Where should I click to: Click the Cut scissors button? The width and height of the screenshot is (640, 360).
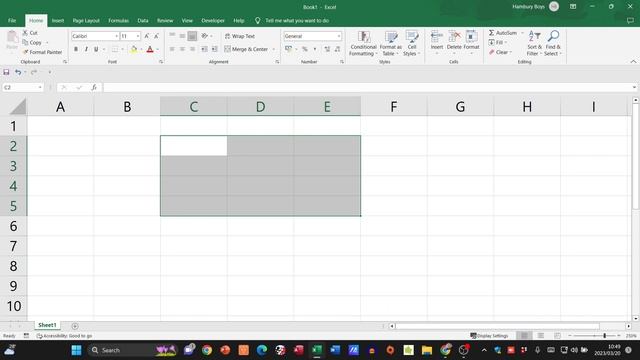click(30, 33)
